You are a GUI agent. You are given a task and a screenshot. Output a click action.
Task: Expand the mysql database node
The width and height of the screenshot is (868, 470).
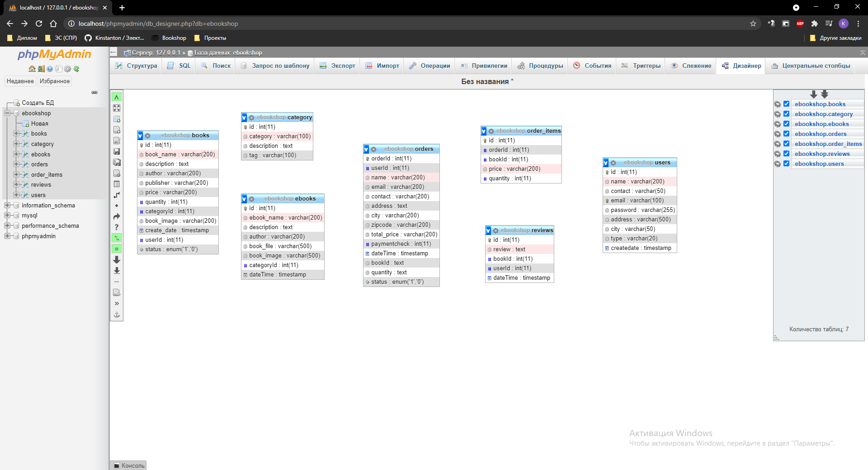point(7,216)
